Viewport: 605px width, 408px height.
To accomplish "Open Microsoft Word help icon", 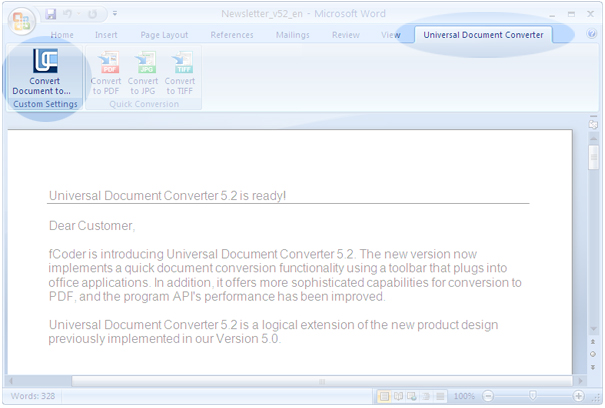I will pyautogui.click(x=591, y=34).
